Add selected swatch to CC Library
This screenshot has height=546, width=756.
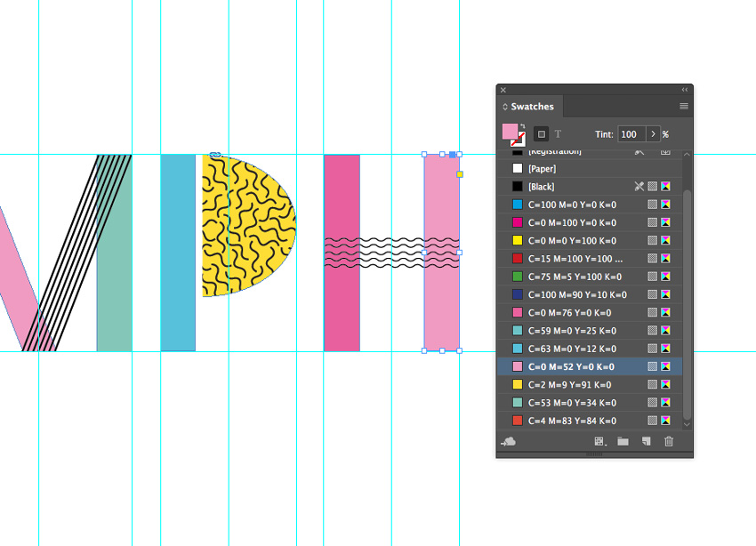tap(509, 441)
